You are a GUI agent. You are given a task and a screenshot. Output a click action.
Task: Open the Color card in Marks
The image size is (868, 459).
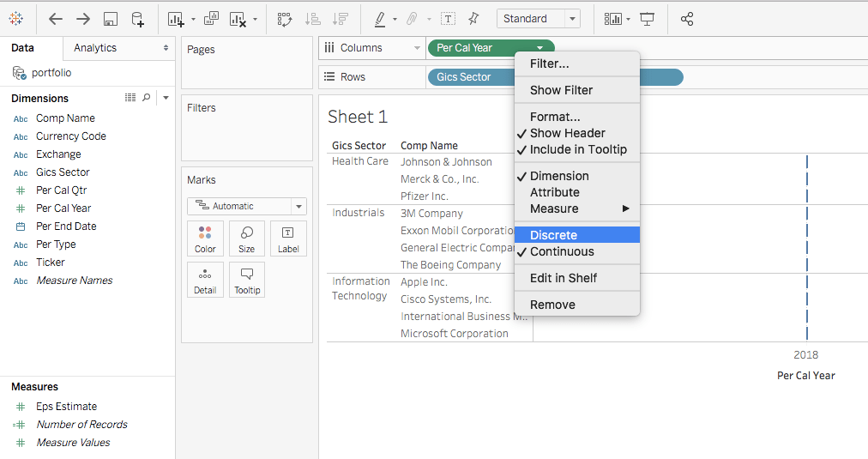(x=205, y=239)
